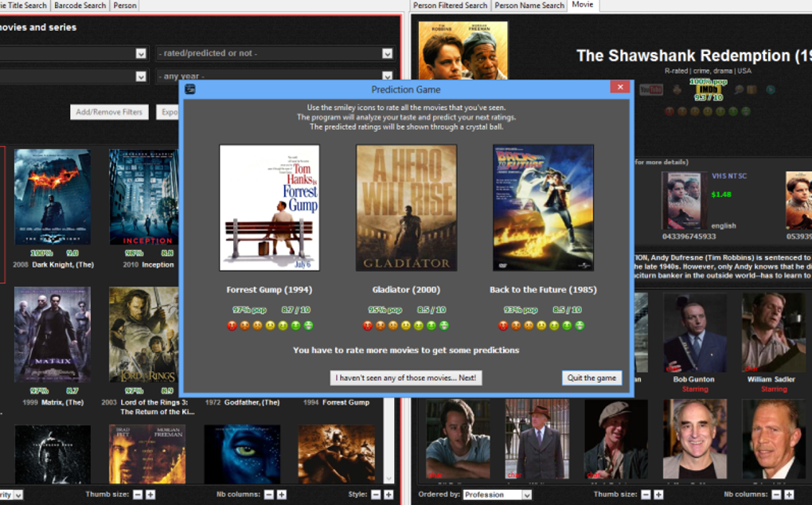Click the Style plus button
The height and width of the screenshot is (505, 812).
pyautogui.click(x=388, y=495)
